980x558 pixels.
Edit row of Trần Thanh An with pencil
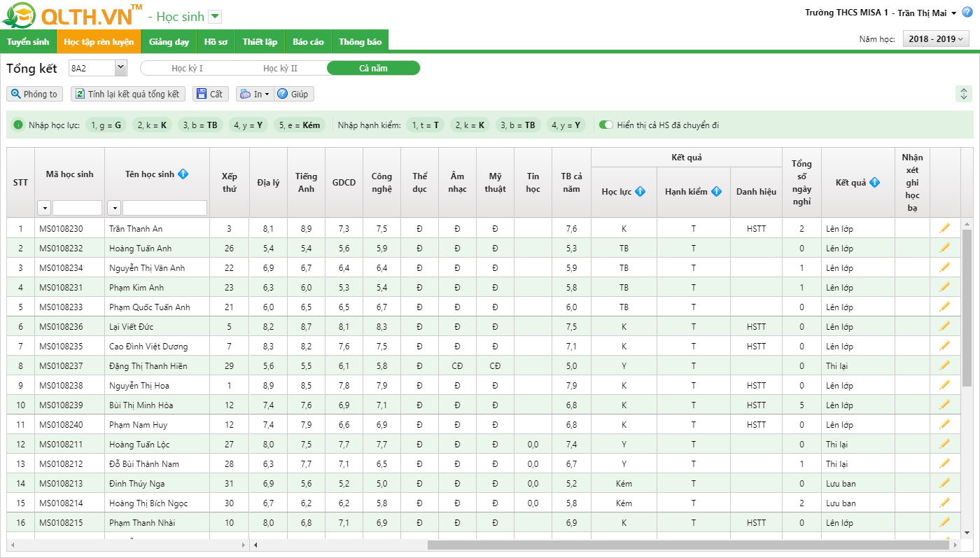click(944, 228)
